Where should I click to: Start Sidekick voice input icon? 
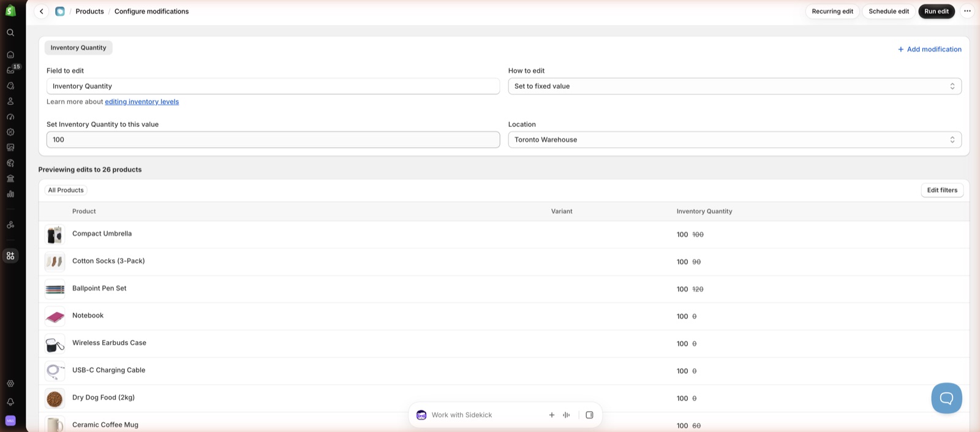click(567, 415)
